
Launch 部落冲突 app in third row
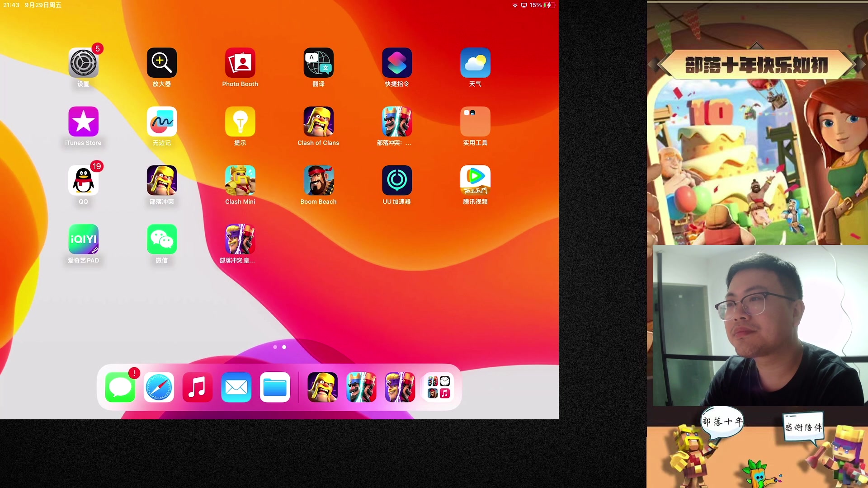point(162,180)
